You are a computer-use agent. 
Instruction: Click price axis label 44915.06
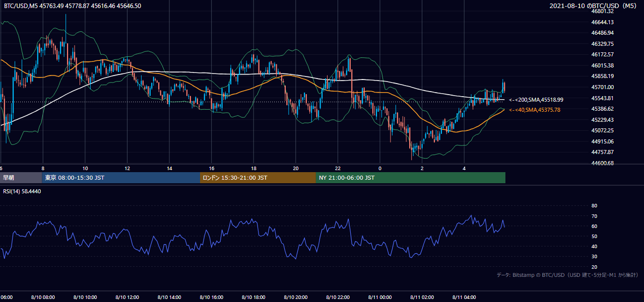coord(602,141)
